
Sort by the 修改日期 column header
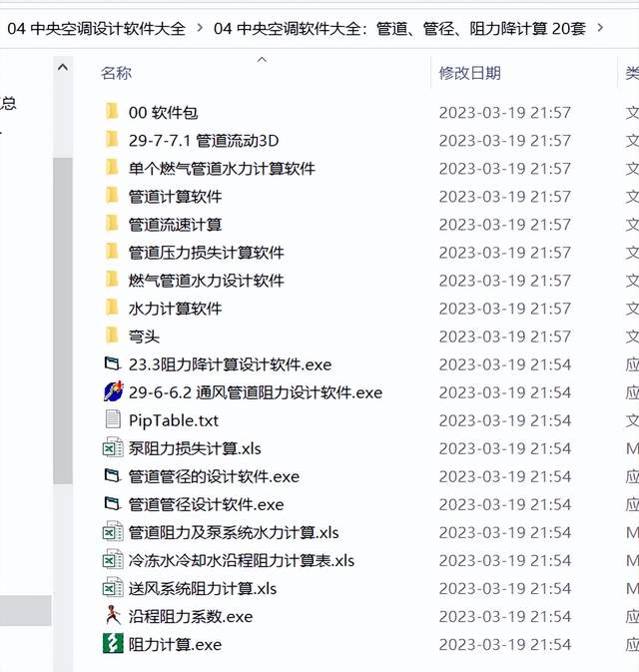click(x=470, y=73)
